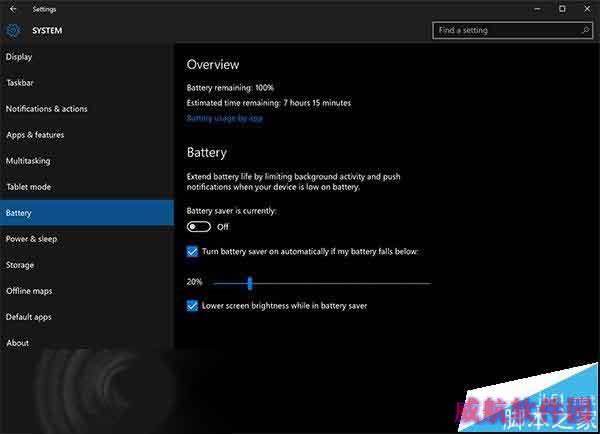The height and width of the screenshot is (434, 600).
Task: Open the Multitasking section
Action: coord(87,161)
